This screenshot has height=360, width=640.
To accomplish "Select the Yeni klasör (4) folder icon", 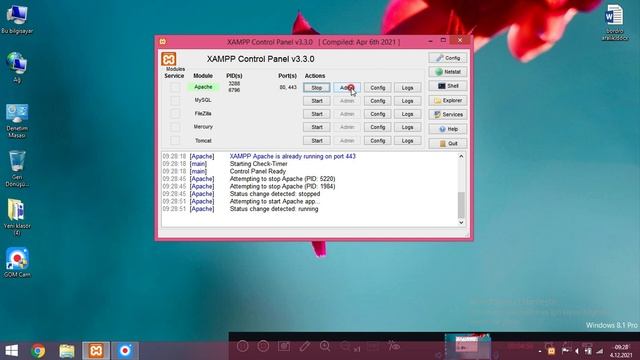I will point(17,217).
